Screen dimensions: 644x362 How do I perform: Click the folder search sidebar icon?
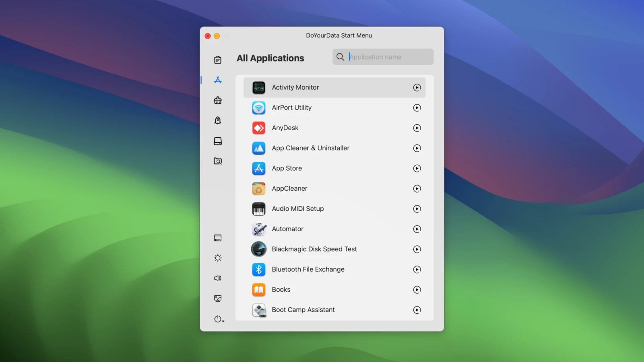pos(218,161)
